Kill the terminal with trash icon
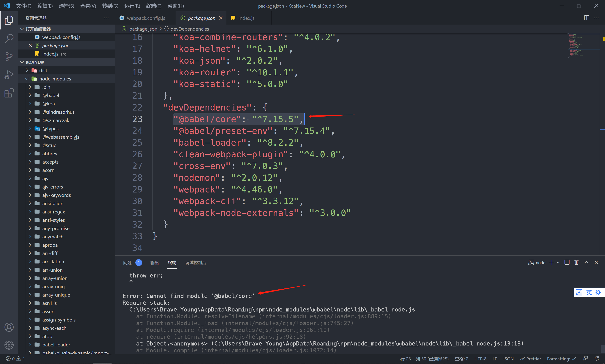This screenshot has width=605, height=364. pyautogui.click(x=576, y=262)
